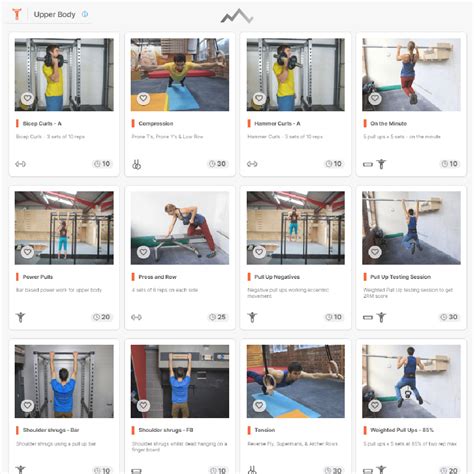Click the 20 minute duration on Power Pulls
This screenshot has height=474, width=474.
pyautogui.click(x=102, y=317)
